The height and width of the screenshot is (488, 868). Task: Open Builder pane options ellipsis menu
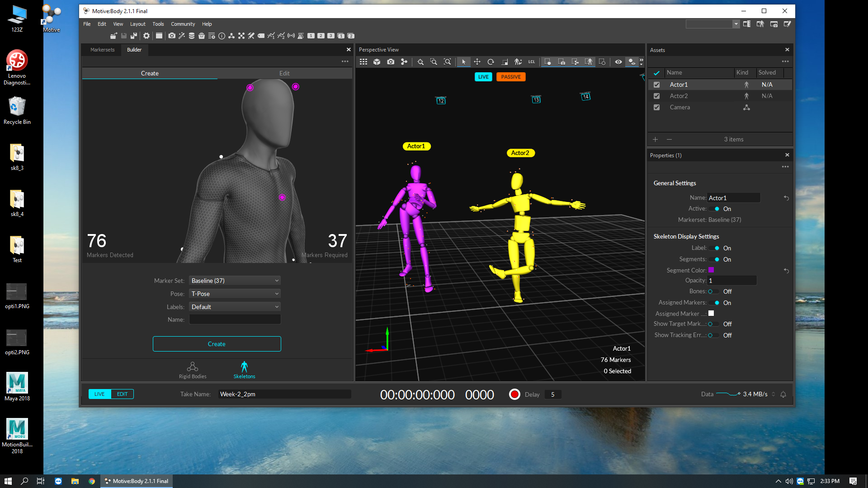point(345,61)
